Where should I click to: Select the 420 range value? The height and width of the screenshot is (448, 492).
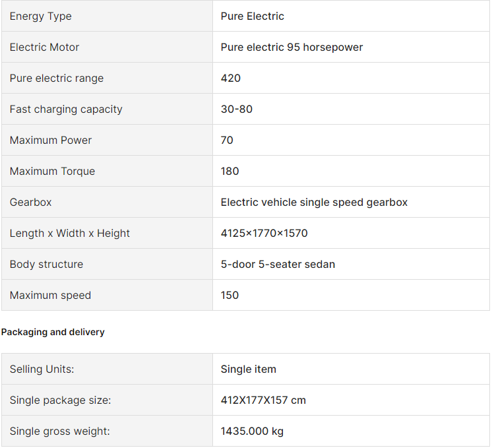pos(231,78)
